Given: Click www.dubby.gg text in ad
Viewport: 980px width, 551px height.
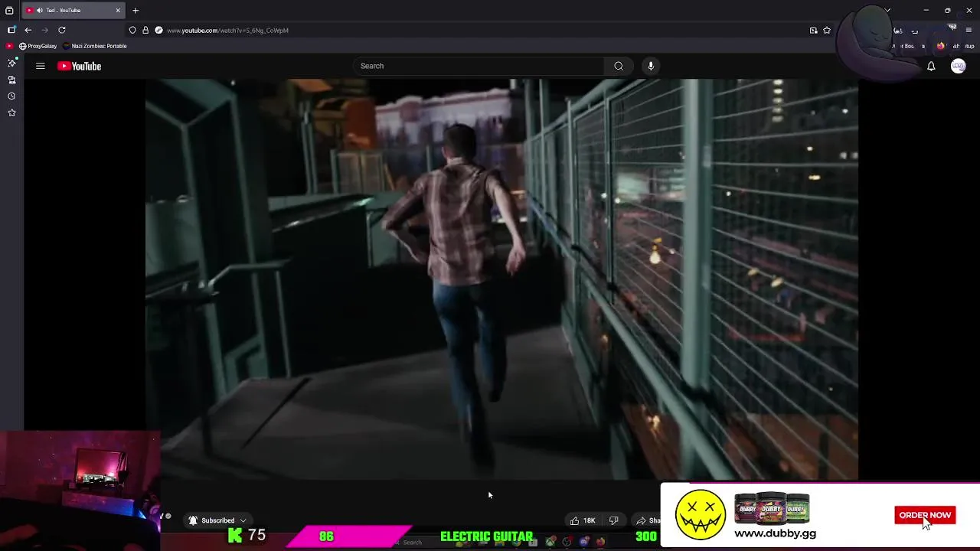Looking at the screenshot, I should (x=775, y=533).
